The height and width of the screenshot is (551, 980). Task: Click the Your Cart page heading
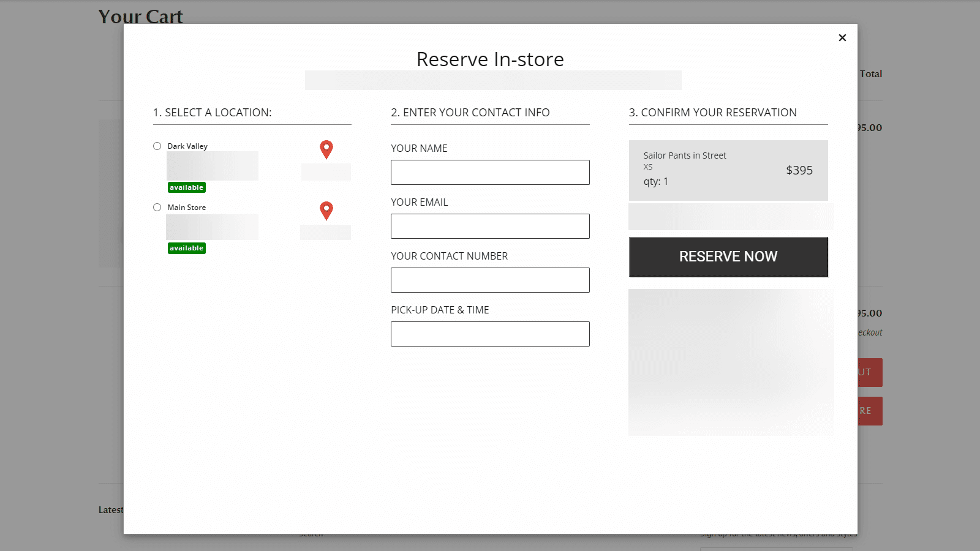(140, 17)
